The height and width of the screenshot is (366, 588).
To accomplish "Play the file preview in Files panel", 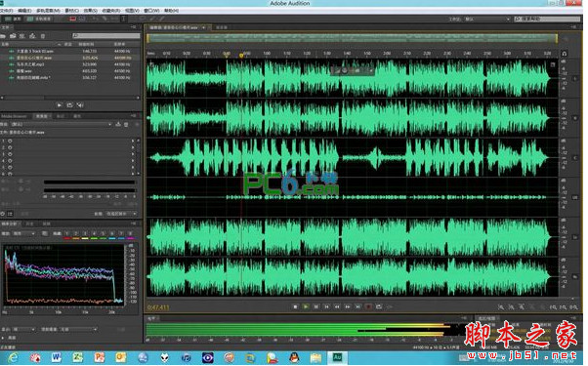I will click(x=60, y=105).
